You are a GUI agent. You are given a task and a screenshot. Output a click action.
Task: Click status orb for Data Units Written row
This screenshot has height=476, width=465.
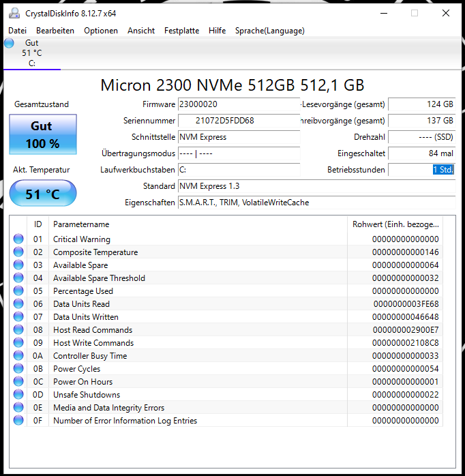[x=18, y=317]
